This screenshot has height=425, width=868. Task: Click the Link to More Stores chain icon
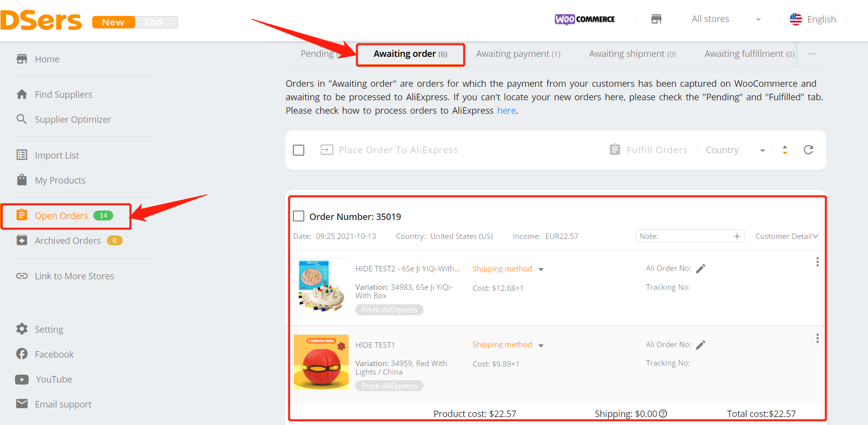coord(22,276)
